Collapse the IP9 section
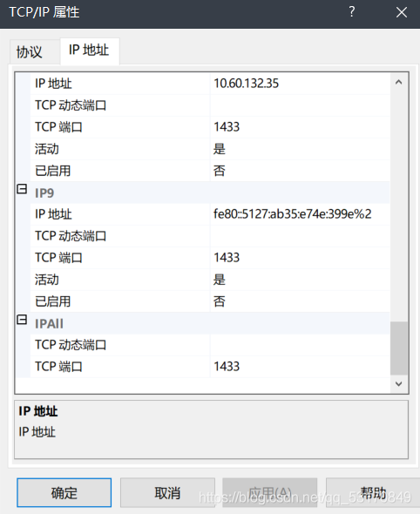Screen dimensions: 420x514 point(22,189)
